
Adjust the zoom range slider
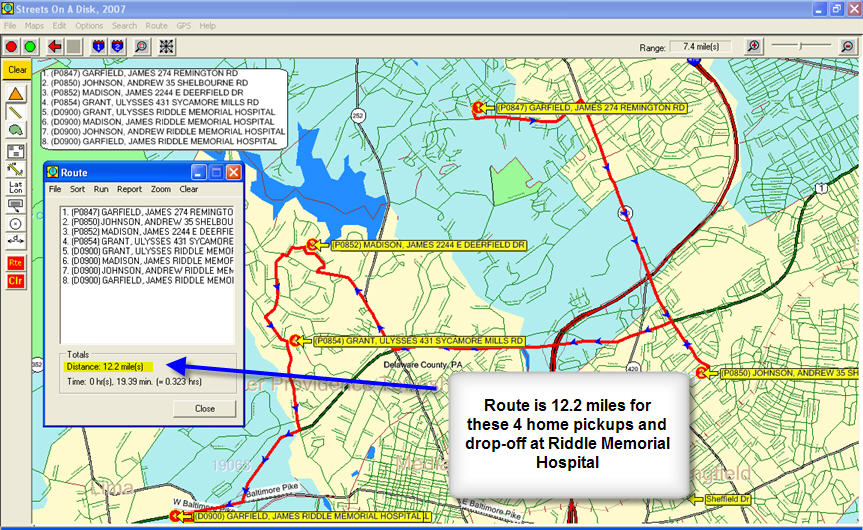(x=801, y=46)
